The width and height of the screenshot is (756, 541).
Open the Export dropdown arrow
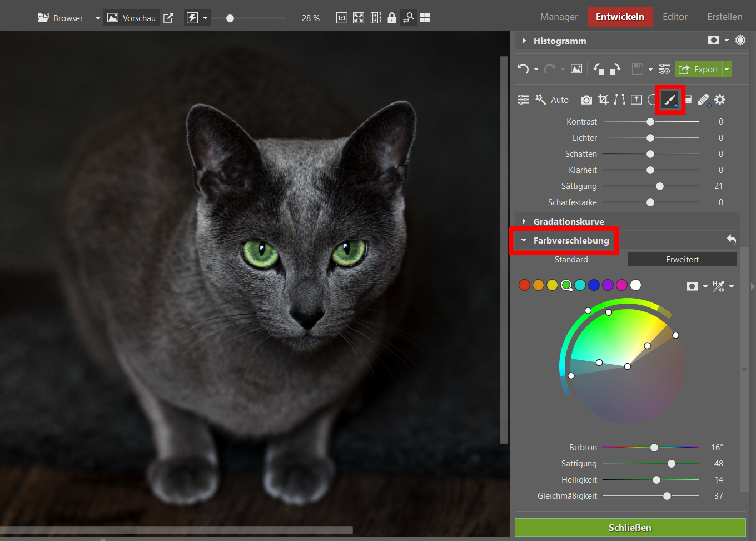pos(727,70)
